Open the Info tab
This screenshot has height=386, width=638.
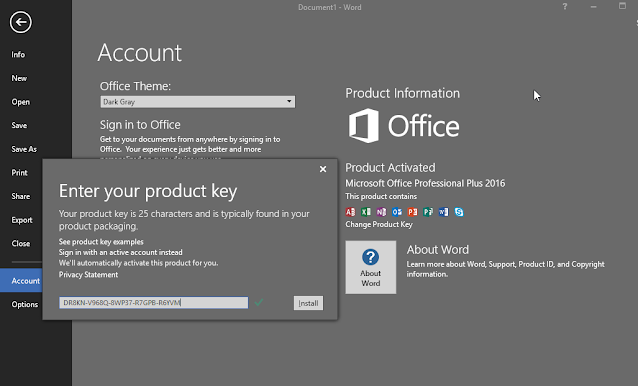point(18,55)
